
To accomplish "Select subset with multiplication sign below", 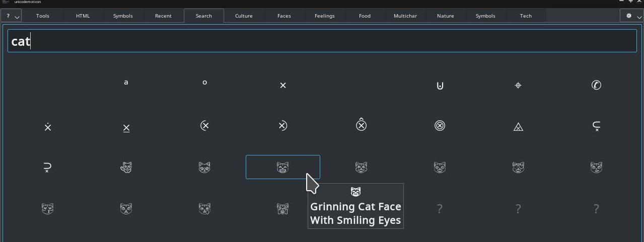I will pos(596,126).
